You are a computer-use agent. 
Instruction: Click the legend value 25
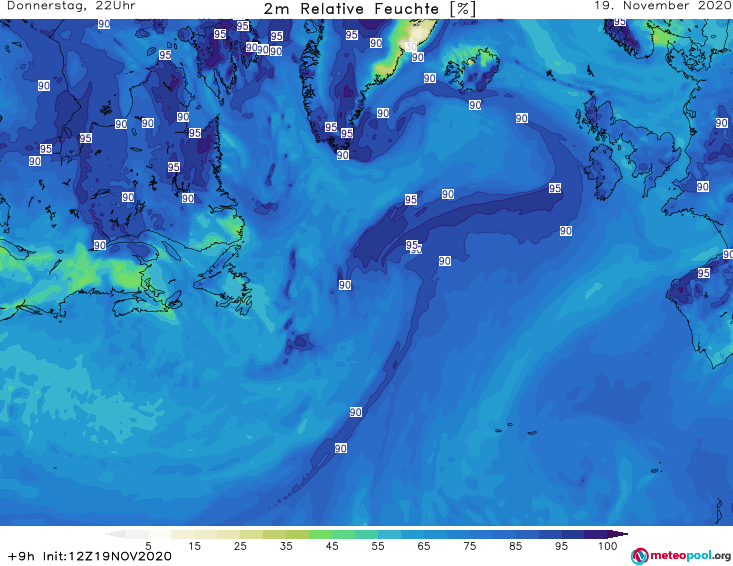point(240,546)
